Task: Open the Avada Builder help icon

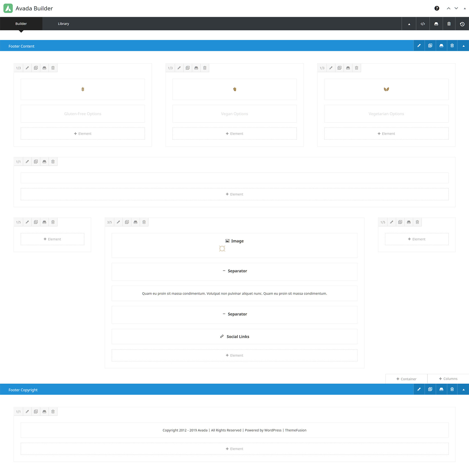Action: click(437, 8)
